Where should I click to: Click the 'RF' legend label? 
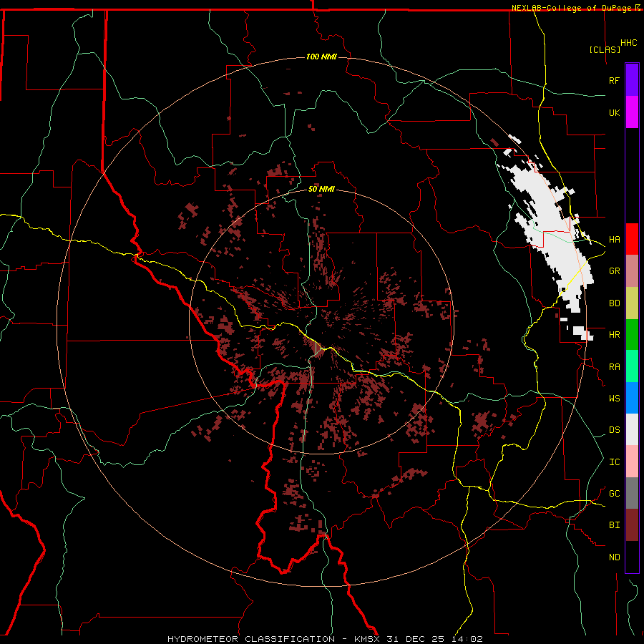click(x=614, y=80)
